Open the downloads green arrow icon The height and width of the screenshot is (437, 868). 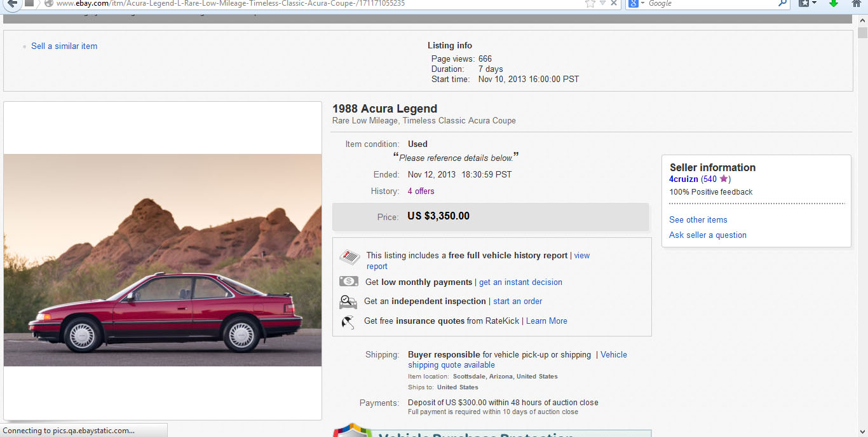pyautogui.click(x=834, y=3)
